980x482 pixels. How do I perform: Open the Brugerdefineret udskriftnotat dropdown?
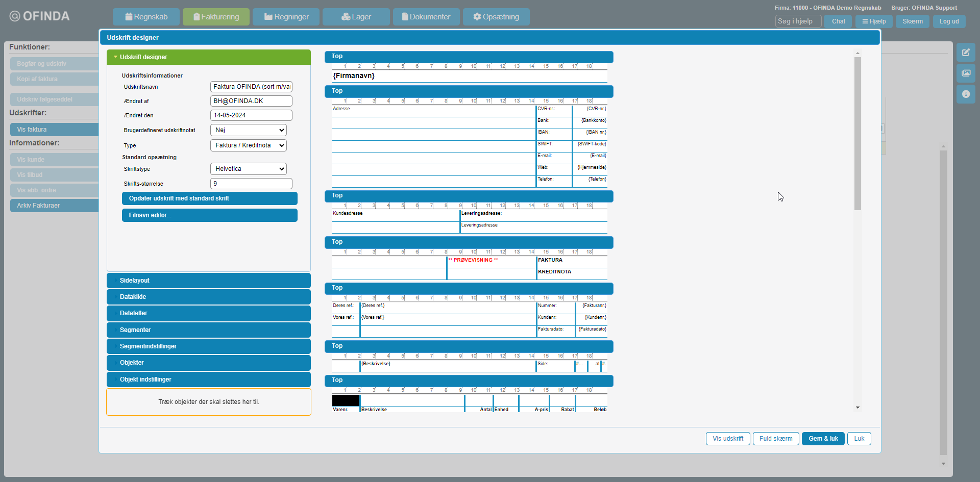[x=248, y=130]
